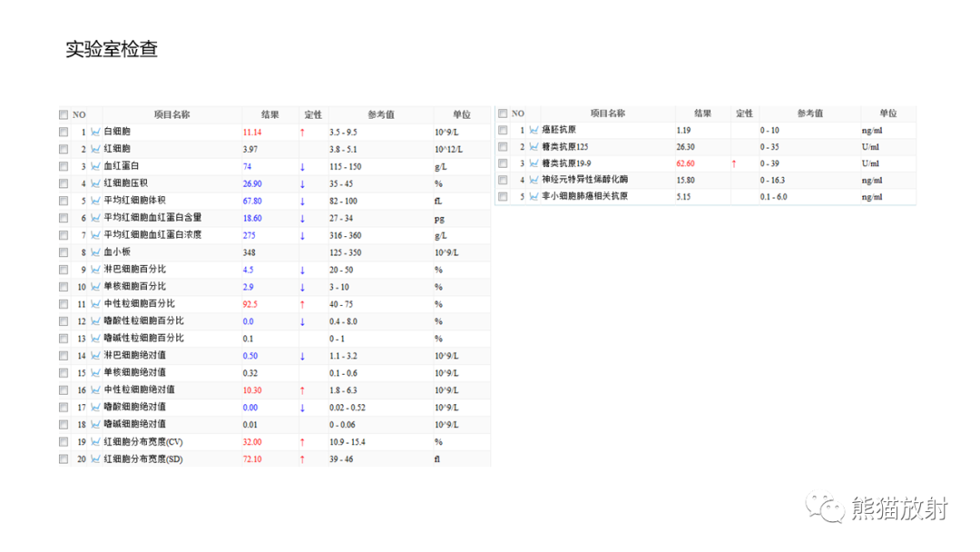Check the box for 红细胞分布宽度(SD) row
This screenshot has width=980, height=552.
point(64,458)
